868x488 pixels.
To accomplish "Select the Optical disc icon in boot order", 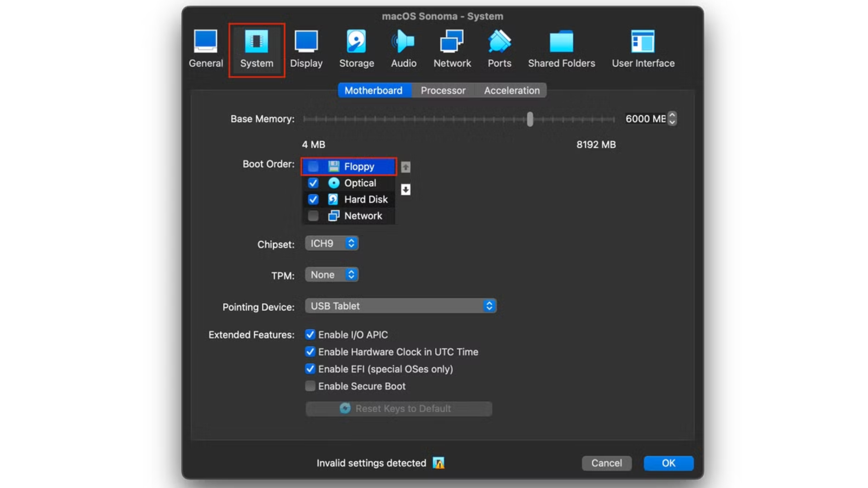I will tap(334, 183).
